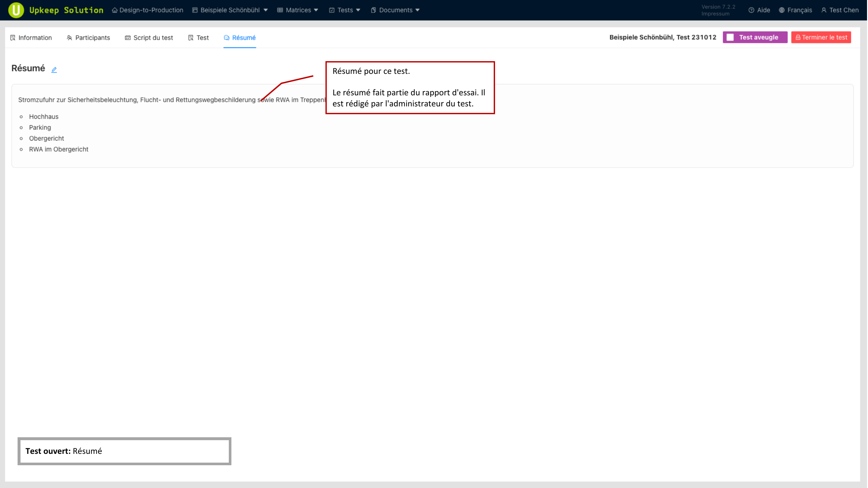Click the globe language icon

coord(782,10)
